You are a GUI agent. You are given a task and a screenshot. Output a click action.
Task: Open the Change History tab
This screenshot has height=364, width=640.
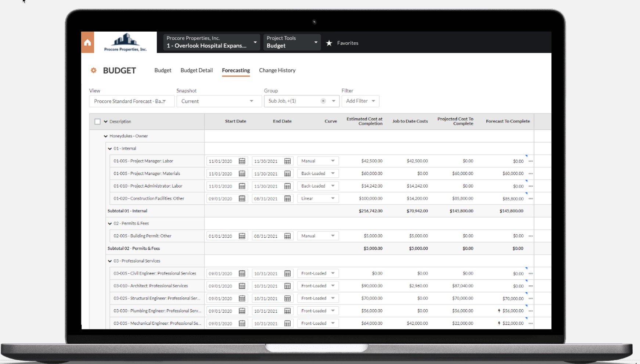pos(277,70)
